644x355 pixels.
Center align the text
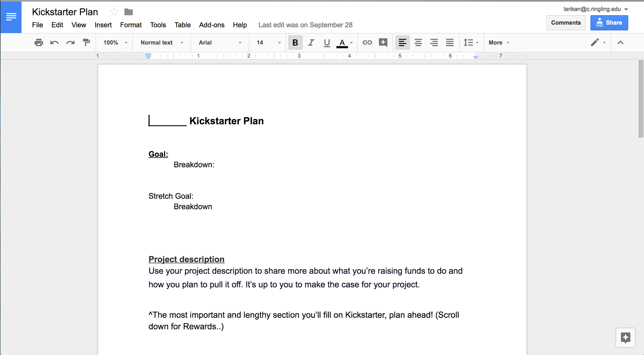click(418, 43)
